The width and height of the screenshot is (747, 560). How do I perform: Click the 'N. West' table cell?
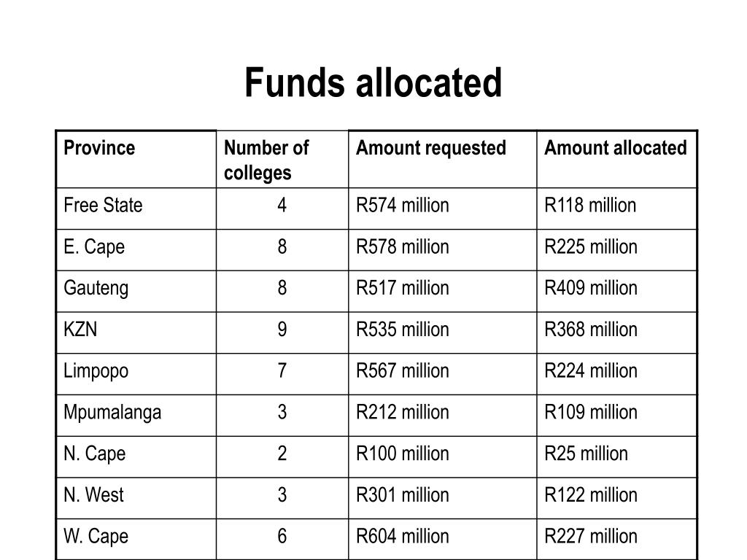[136, 498]
